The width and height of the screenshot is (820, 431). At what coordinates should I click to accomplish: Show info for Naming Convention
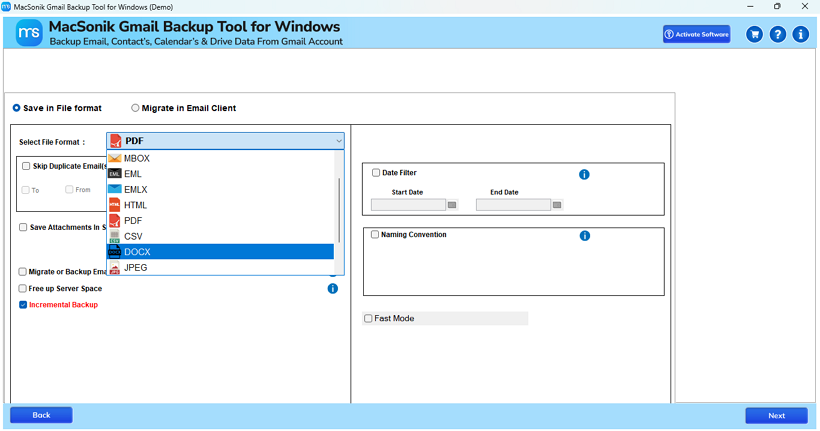(585, 236)
